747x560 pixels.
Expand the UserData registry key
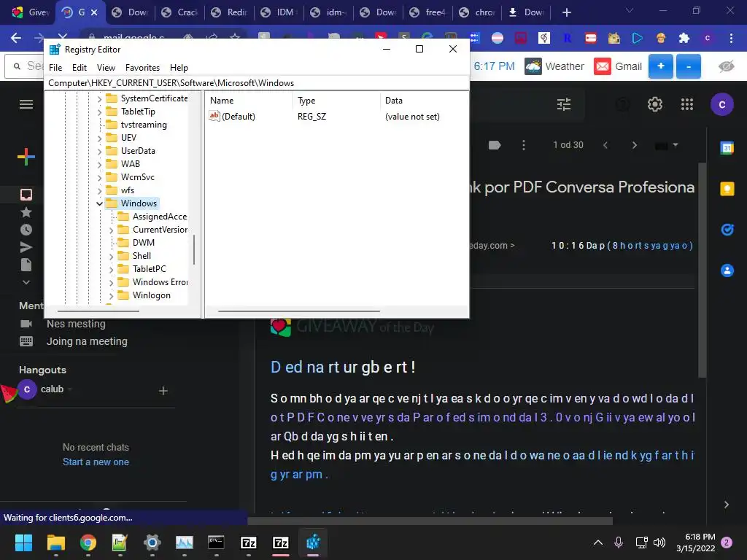(99, 151)
